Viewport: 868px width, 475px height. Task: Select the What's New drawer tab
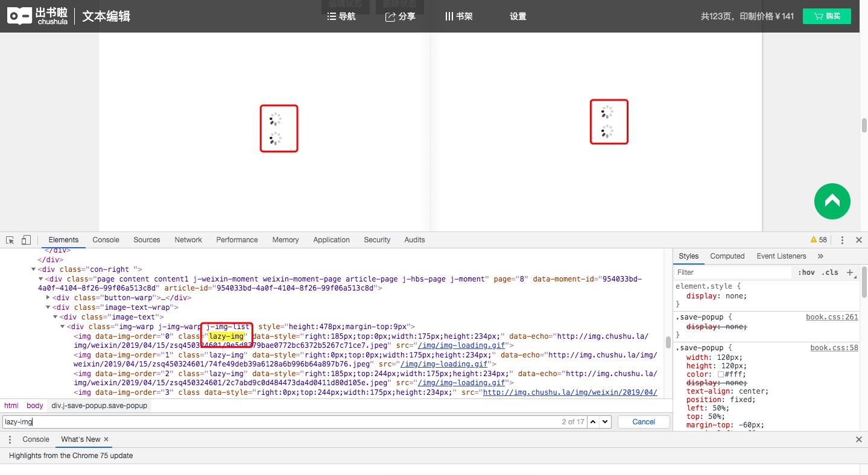81,439
